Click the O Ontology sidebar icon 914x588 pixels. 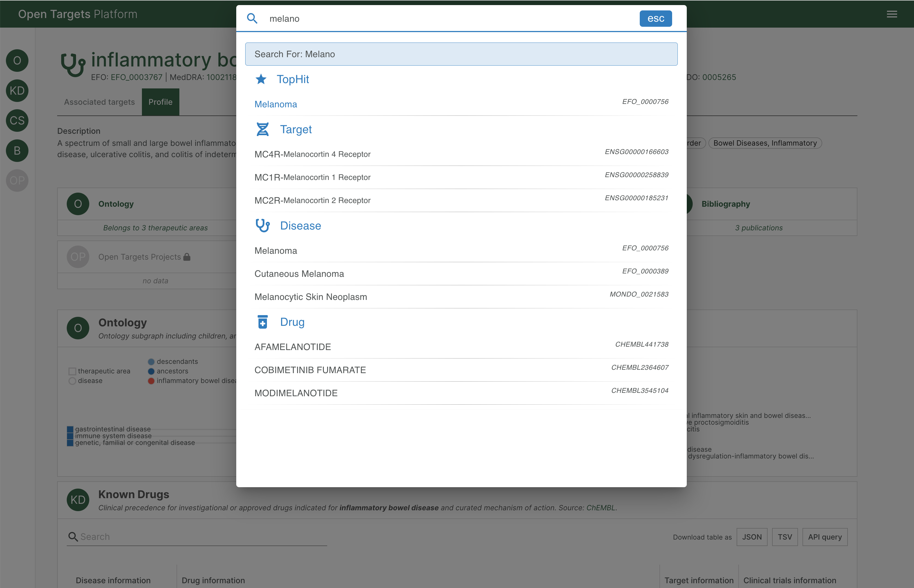point(17,60)
